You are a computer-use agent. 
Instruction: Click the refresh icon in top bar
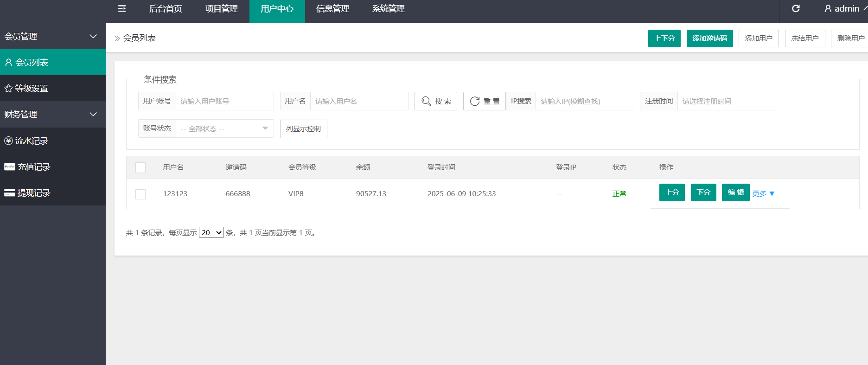click(x=796, y=9)
